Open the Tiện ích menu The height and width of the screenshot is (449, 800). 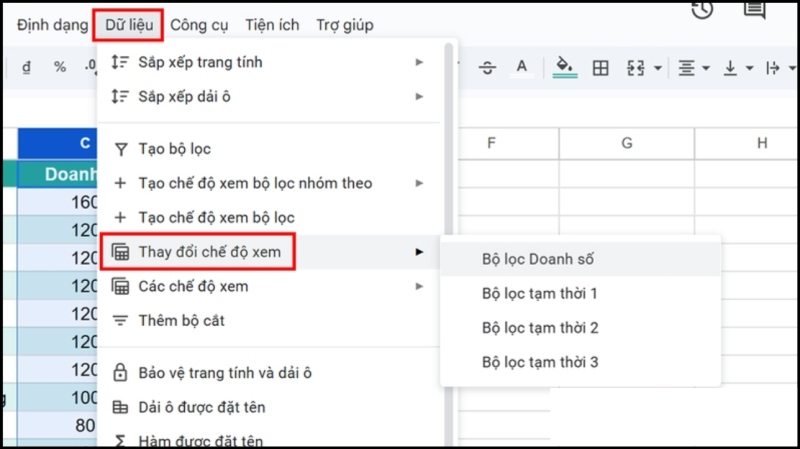[x=272, y=25]
